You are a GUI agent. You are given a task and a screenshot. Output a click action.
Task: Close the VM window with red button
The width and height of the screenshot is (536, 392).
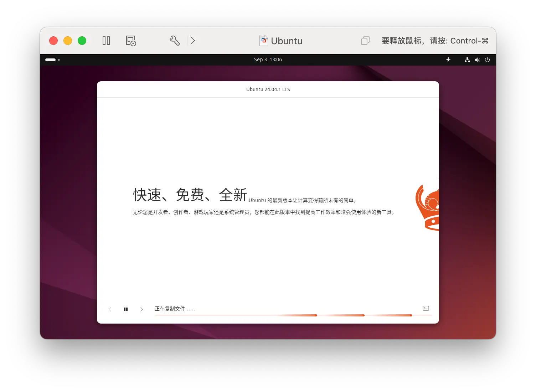[x=53, y=41]
